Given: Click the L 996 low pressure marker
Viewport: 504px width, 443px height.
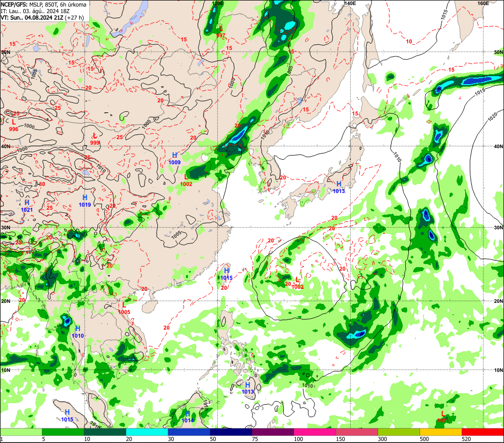Looking at the screenshot, I should pyautogui.click(x=14, y=125).
